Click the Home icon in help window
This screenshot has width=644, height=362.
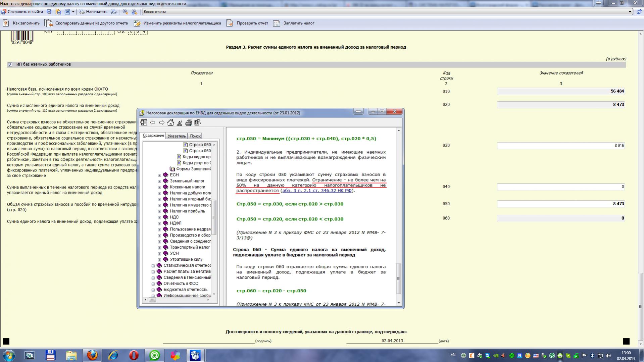pyautogui.click(x=170, y=123)
